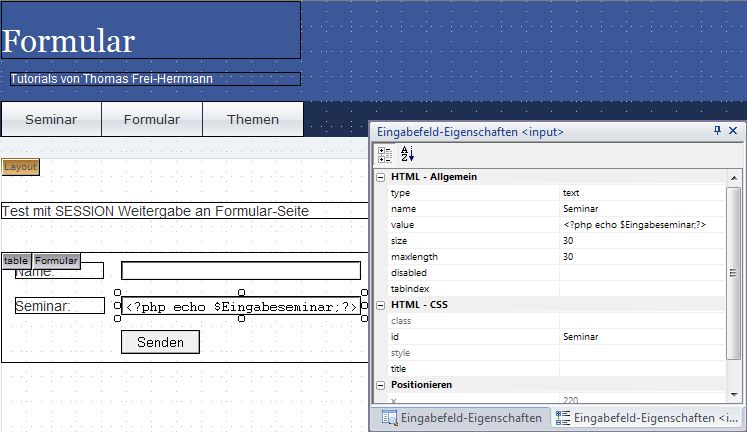Select the Layout tag label
This screenshot has width=747, height=432.
[20, 167]
